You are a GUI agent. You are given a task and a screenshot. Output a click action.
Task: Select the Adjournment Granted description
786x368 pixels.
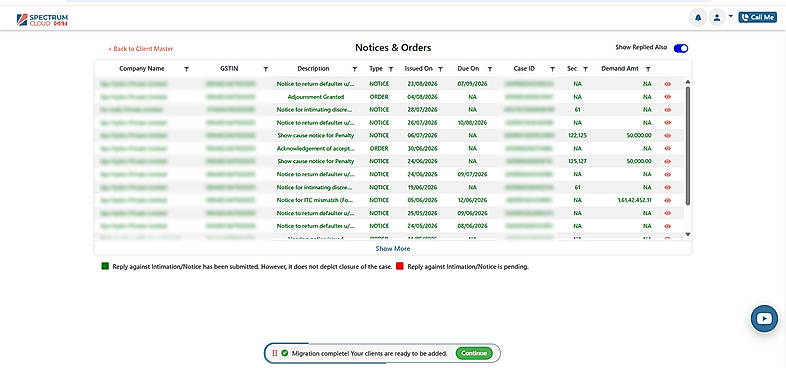[x=316, y=97]
